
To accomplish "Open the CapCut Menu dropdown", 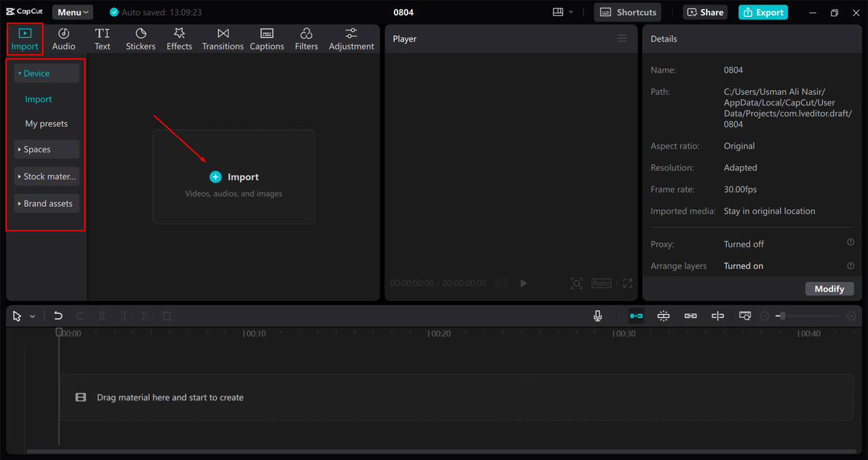I will coord(73,12).
